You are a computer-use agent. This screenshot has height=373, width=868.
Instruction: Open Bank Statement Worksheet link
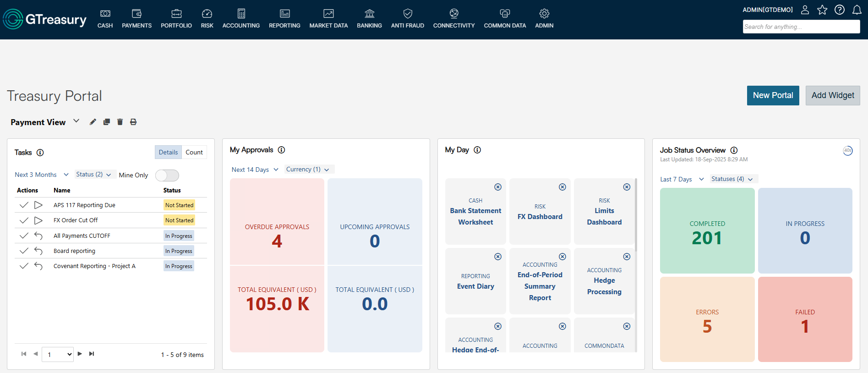point(475,216)
